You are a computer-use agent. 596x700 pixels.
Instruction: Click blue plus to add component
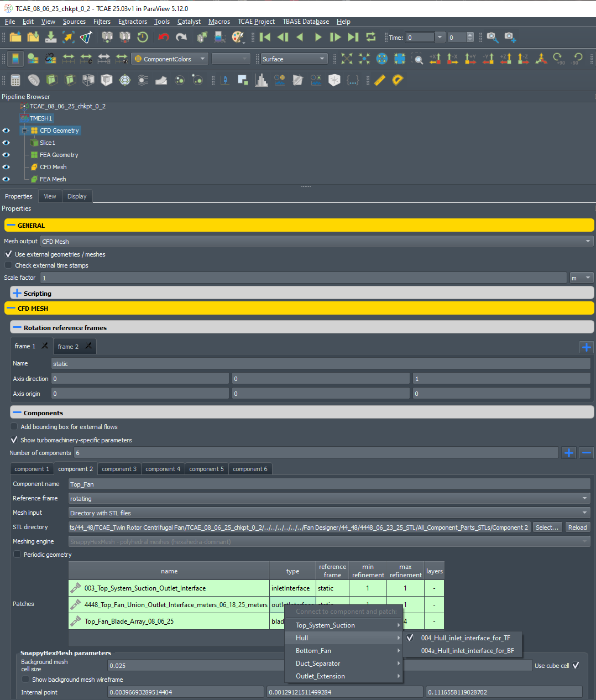[569, 453]
